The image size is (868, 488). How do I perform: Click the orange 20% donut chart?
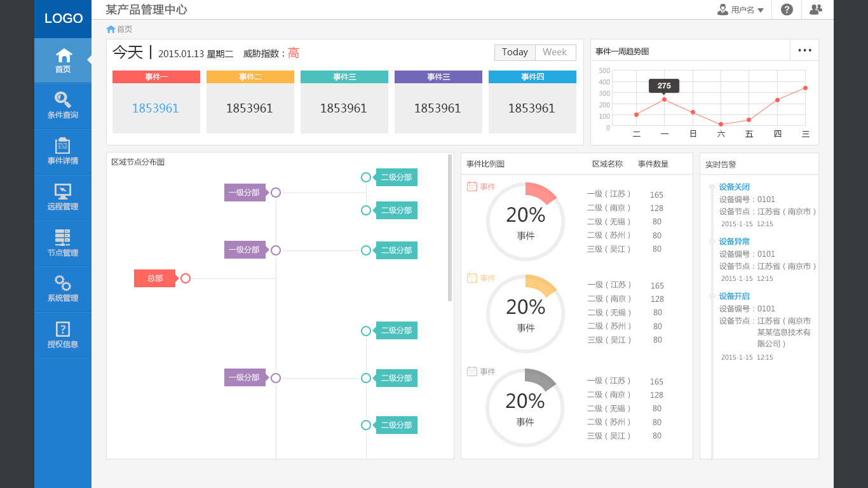click(x=526, y=314)
